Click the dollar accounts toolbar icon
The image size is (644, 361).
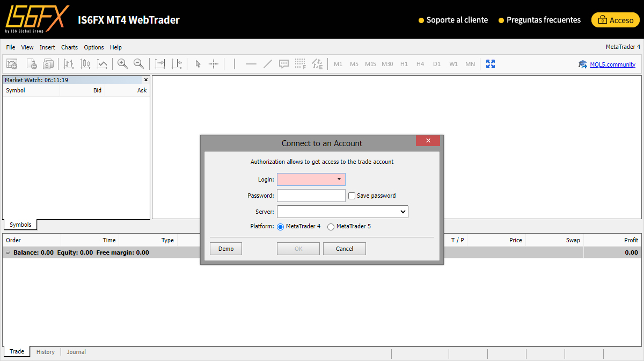[x=48, y=64]
